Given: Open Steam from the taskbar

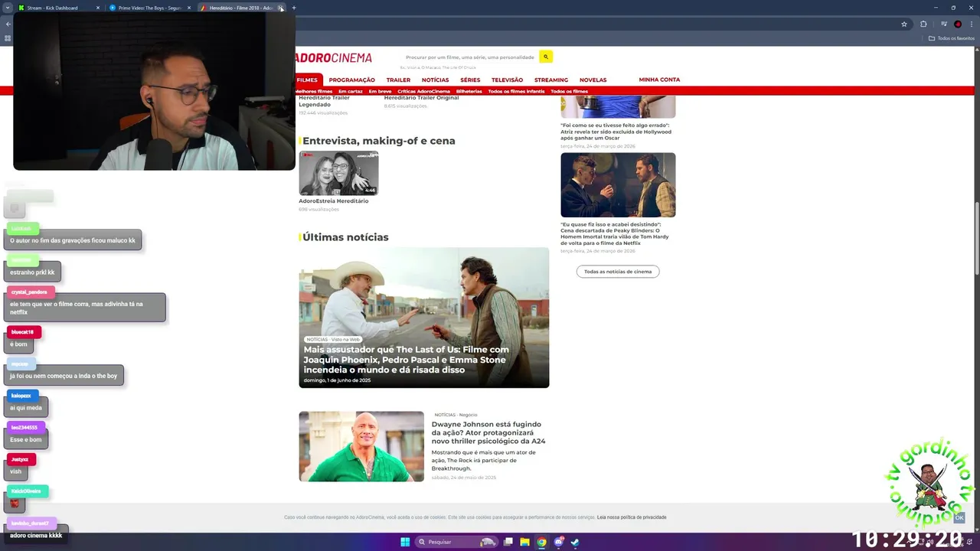Looking at the screenshot, I should pyautogui.click(x=575, y=542).
